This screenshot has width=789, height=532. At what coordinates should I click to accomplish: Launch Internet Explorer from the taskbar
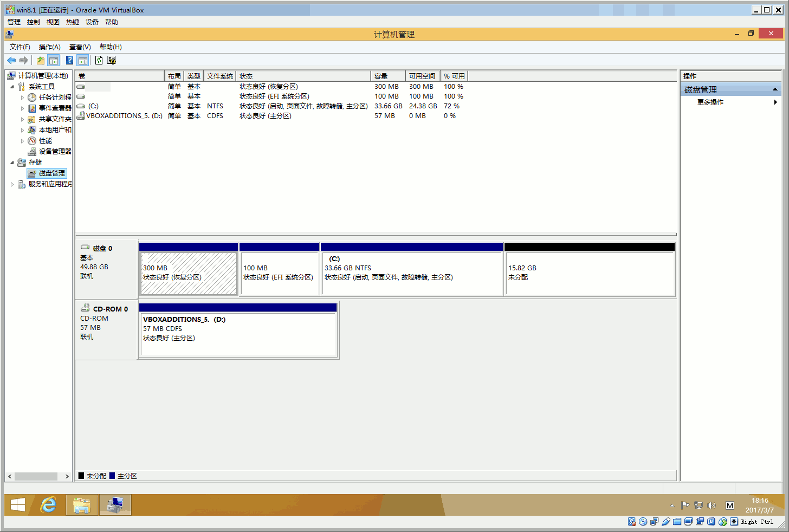point(49,505)
